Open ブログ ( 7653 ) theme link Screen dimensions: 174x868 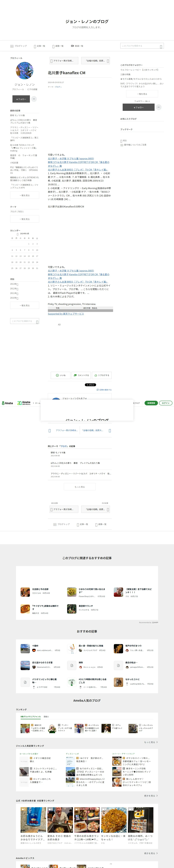coord(17,212)
